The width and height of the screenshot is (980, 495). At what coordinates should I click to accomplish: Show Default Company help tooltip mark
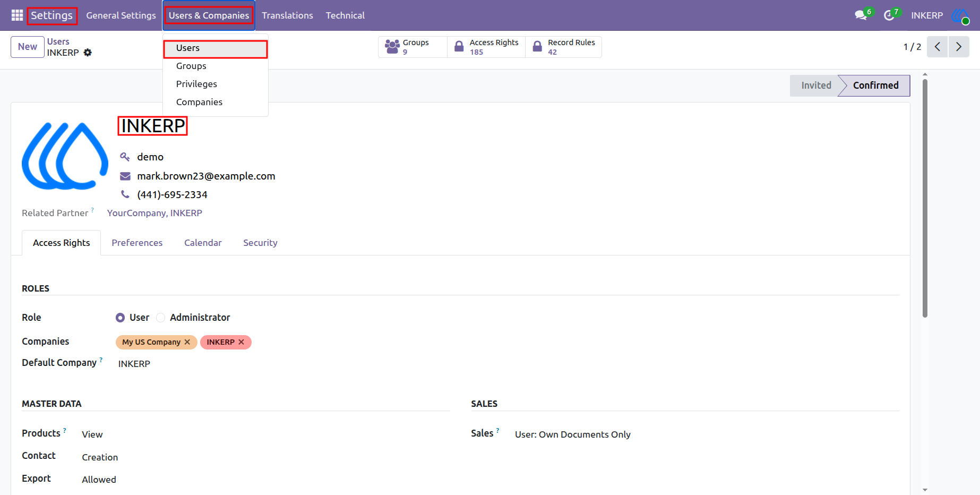(x=101, y=360)
